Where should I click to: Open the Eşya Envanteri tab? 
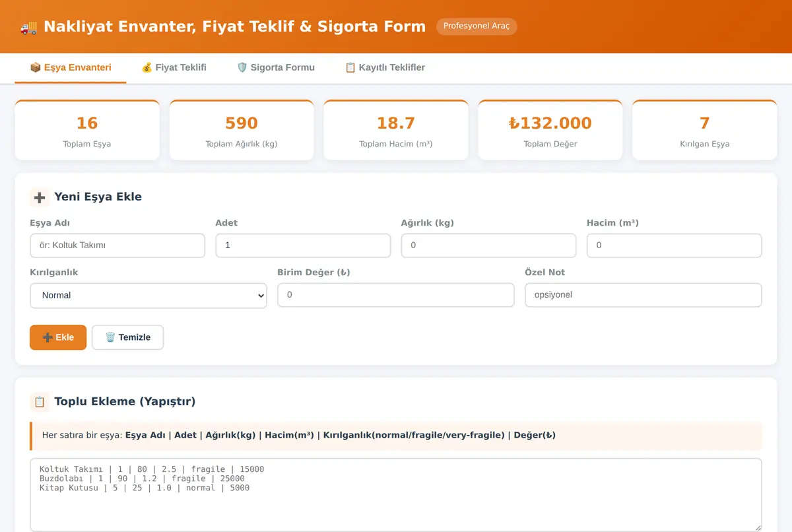(71, 67)
